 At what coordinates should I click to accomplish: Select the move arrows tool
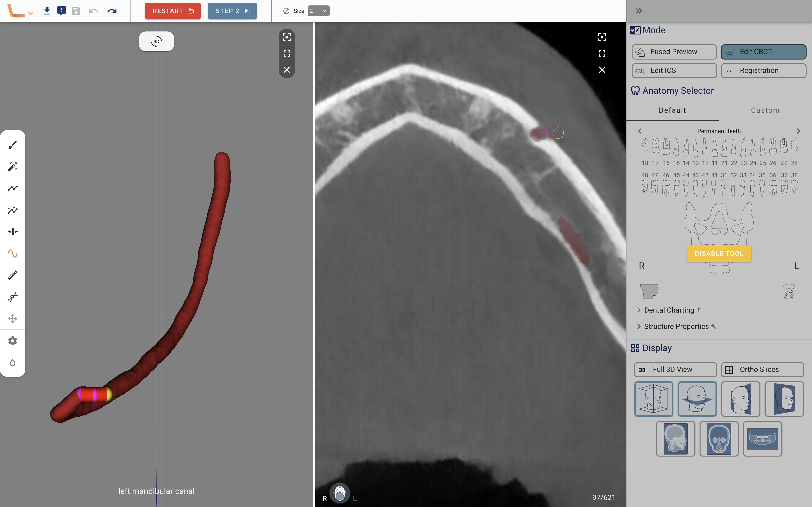[x=12, y=318]
